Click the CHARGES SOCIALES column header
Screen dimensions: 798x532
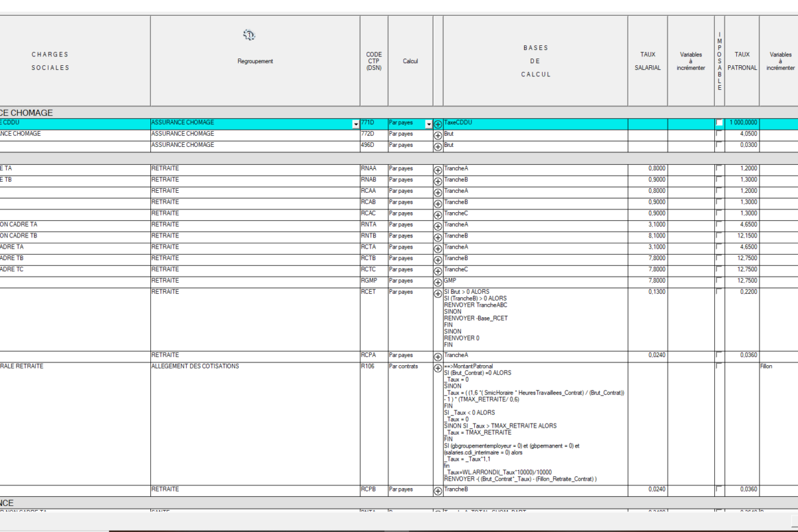click(x=50, y=61)
